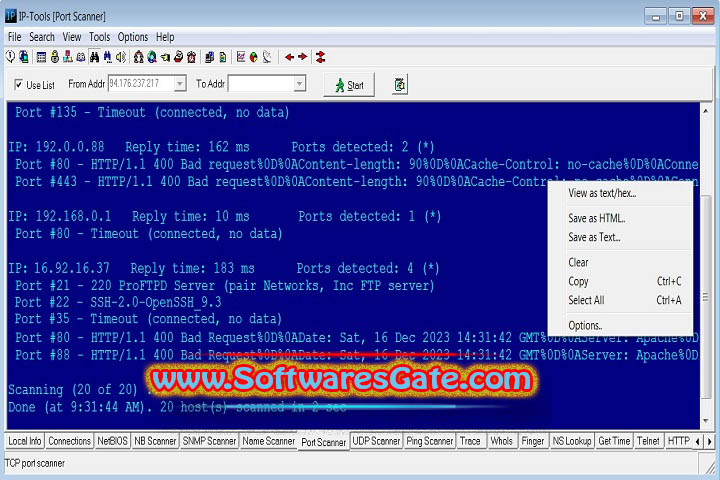
Task: Switch to the Telnet tab
Action: point(648,441)
